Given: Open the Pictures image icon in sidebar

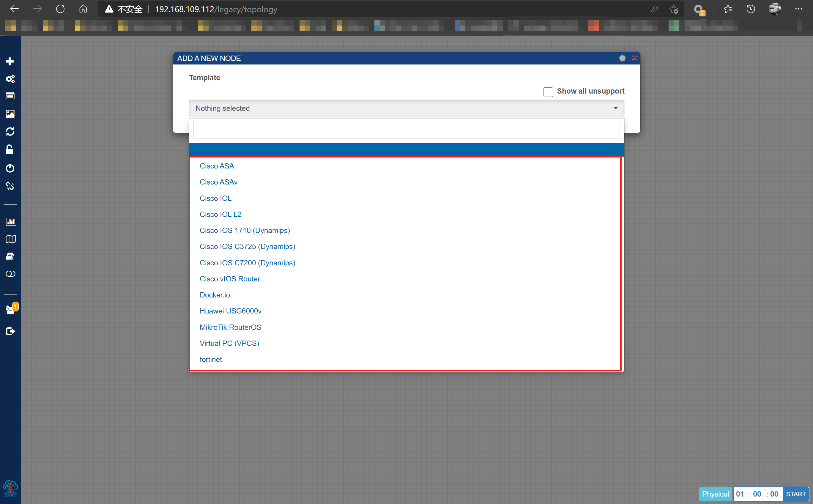Looking at the screenshot, I should point(10,114).
